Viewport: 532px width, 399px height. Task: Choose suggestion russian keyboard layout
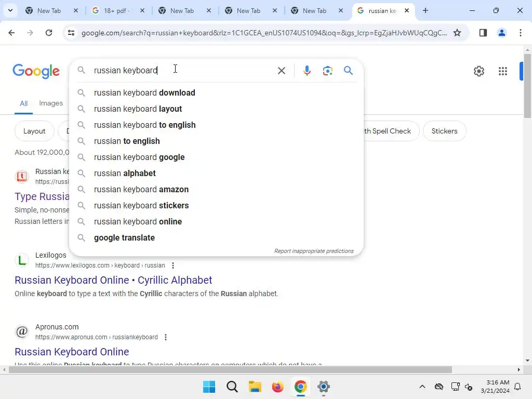coord(216,109)
